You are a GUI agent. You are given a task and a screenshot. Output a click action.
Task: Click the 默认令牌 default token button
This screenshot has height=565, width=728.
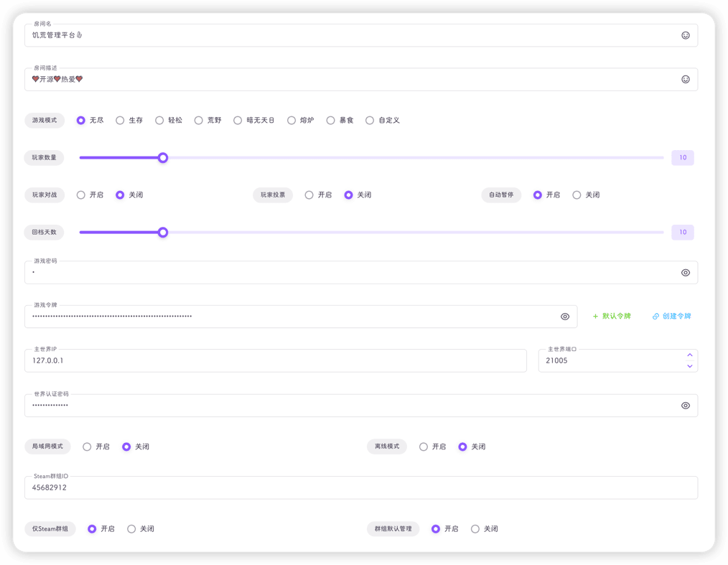(x=611, y=317)
